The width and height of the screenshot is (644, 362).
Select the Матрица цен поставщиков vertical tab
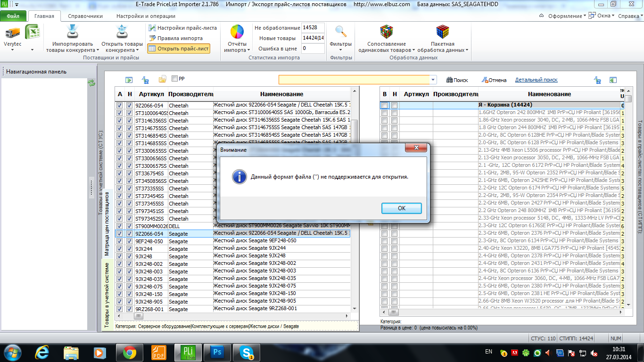coord(107,223)
